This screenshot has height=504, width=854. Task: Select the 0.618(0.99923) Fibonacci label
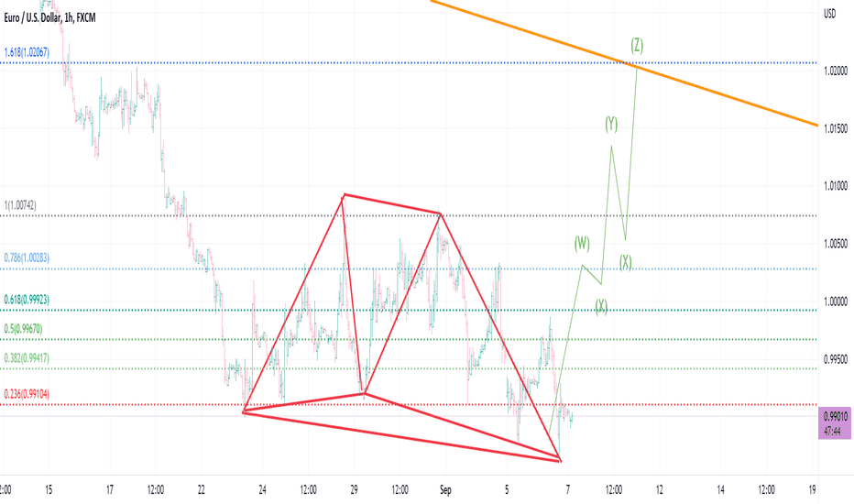pyautogui.click(x=27, y=300)
